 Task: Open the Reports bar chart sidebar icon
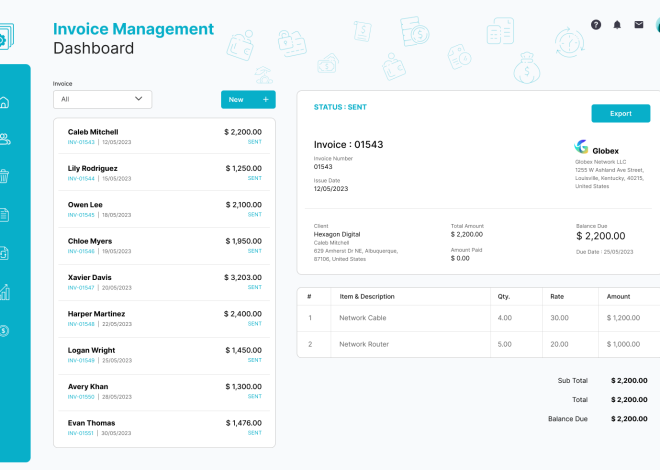[x=4, y=292]
